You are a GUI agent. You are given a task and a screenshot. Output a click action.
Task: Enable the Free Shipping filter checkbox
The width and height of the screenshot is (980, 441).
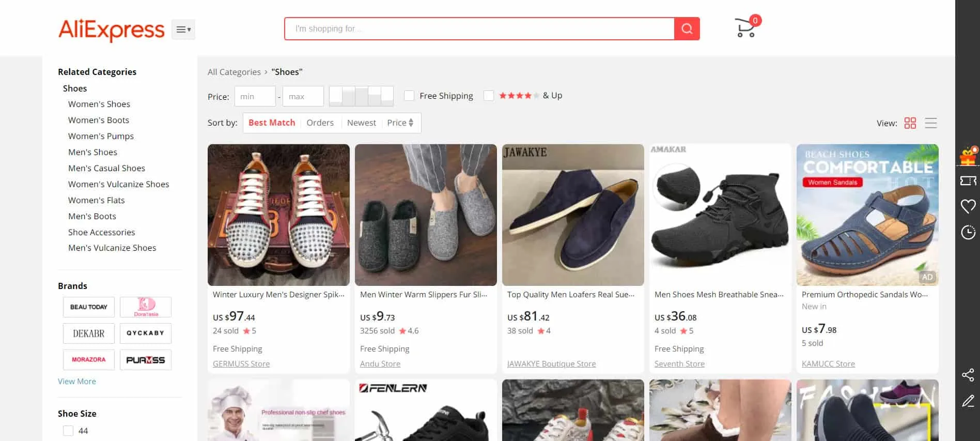pos(409,96)
